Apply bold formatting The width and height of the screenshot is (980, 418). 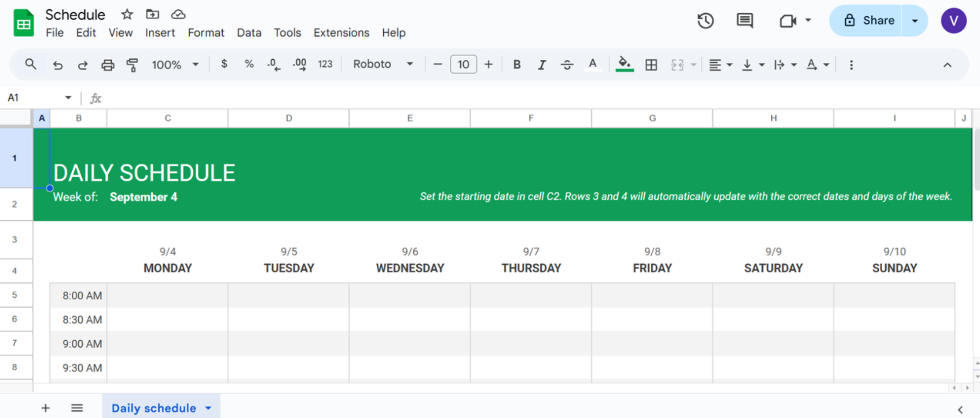pyautogui.click(x=517, y=64)
